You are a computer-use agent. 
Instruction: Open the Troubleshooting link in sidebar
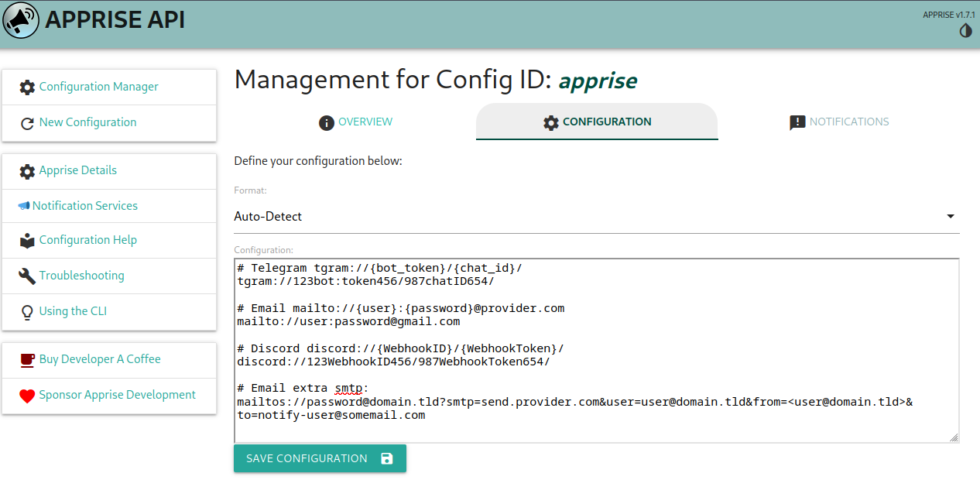click(81, 276)
